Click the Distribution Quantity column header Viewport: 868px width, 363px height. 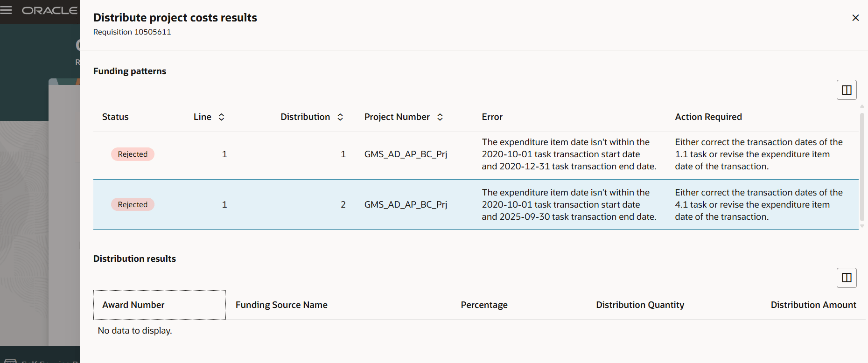tap(640, 305)
